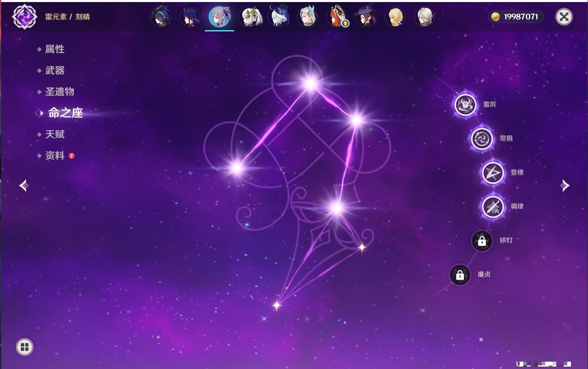The image size is (588, 369).
Task: Click the 苛捐 text label
Action: (x=506, y=139)
